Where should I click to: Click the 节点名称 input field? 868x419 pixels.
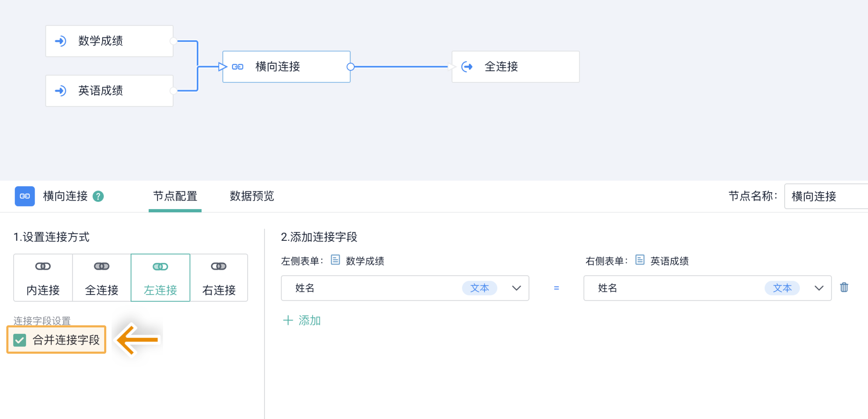[826, 196]
